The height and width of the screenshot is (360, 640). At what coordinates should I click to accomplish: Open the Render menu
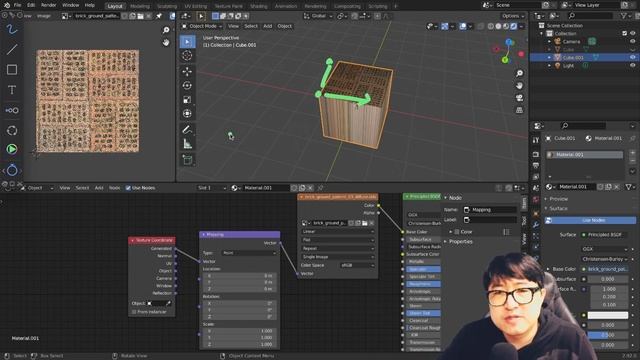49,5
